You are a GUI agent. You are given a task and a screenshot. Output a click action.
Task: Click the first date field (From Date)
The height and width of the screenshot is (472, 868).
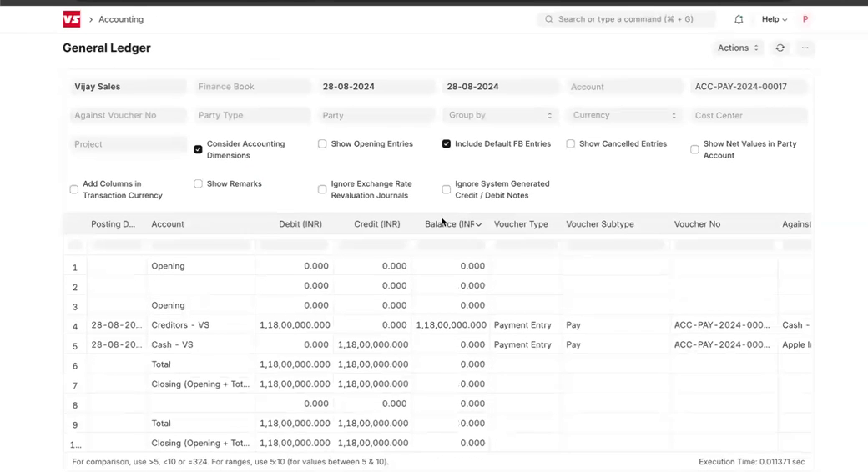tap(376, 87)
